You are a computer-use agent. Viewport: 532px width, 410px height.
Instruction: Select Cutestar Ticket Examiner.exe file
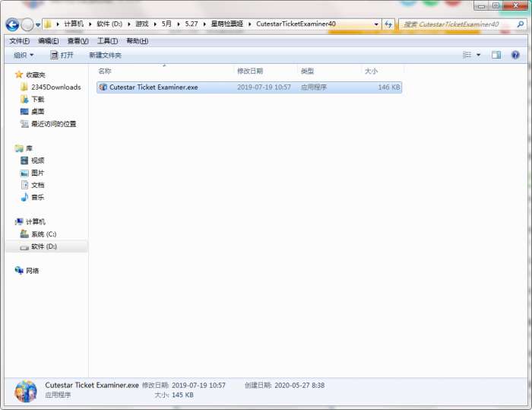249,87
